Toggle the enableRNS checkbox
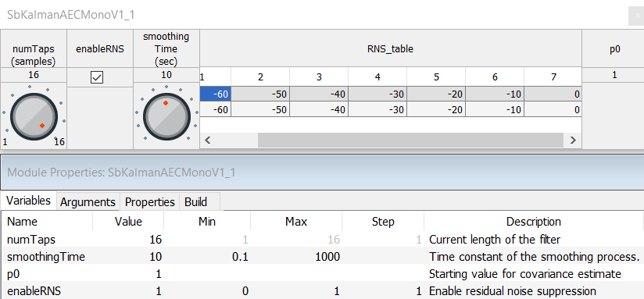644x299 pixels. pos(97,77)
